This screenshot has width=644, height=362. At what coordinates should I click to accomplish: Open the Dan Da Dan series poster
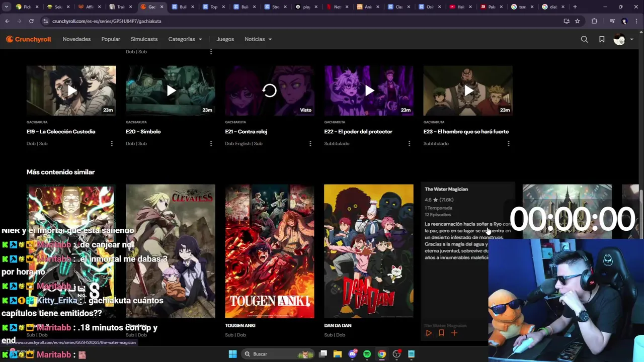[369, 251]
